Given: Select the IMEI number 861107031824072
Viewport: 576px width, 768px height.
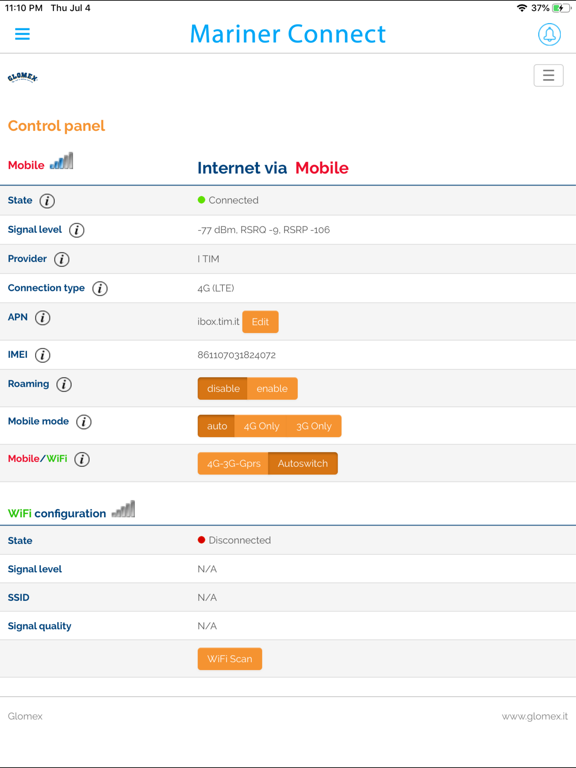Looking at the screenshot, I should point(237,355).
